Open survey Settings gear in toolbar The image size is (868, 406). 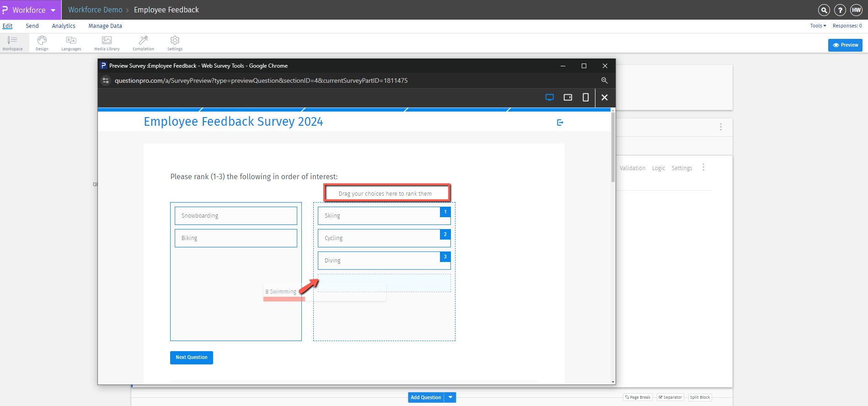[175, 43]
